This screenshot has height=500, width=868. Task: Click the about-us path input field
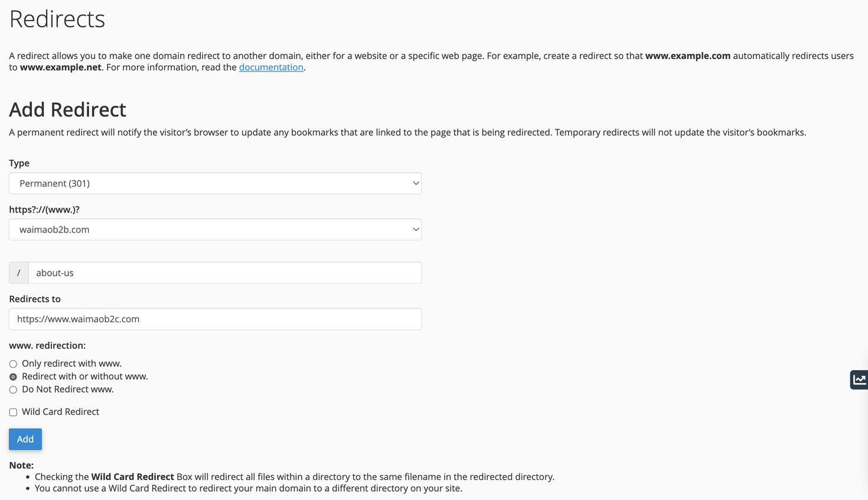[224, 273]
